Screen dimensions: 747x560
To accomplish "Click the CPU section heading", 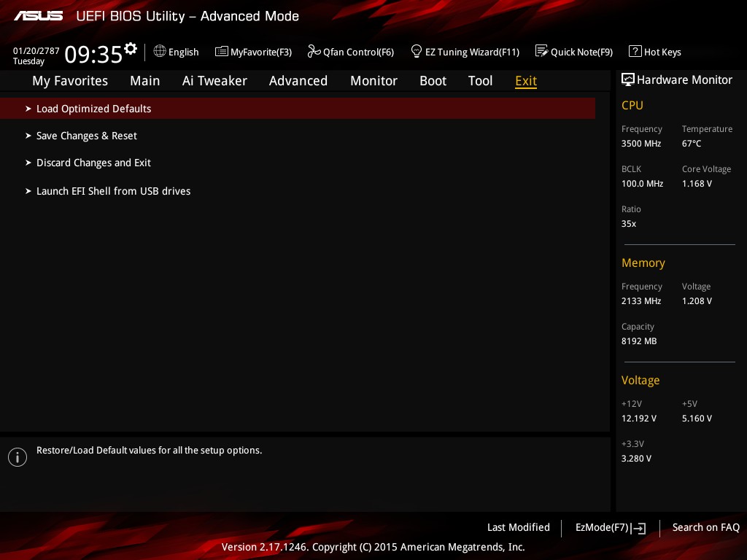I will tap(632, 105).
